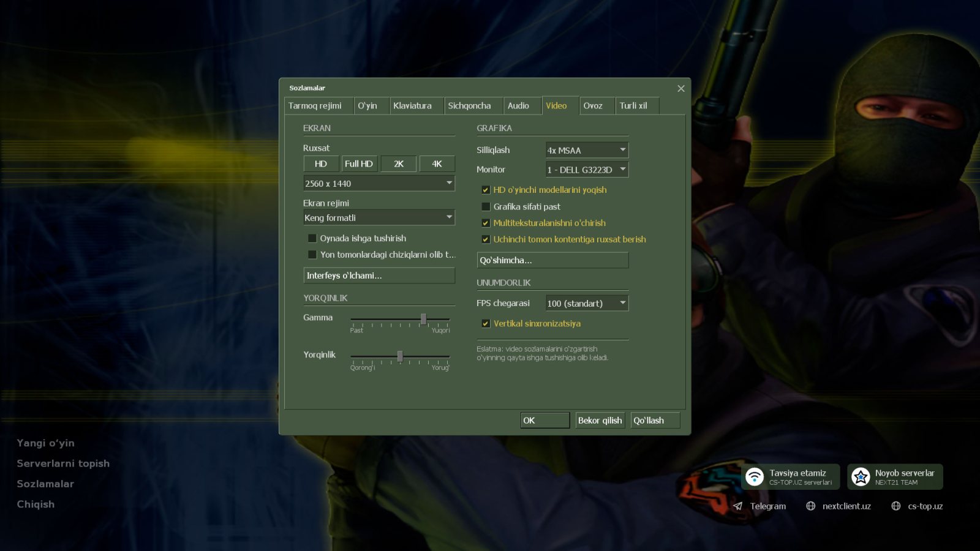
Task: Toggle Vertikal sinxronizatsiya checkbox
Action: [486, 323]
